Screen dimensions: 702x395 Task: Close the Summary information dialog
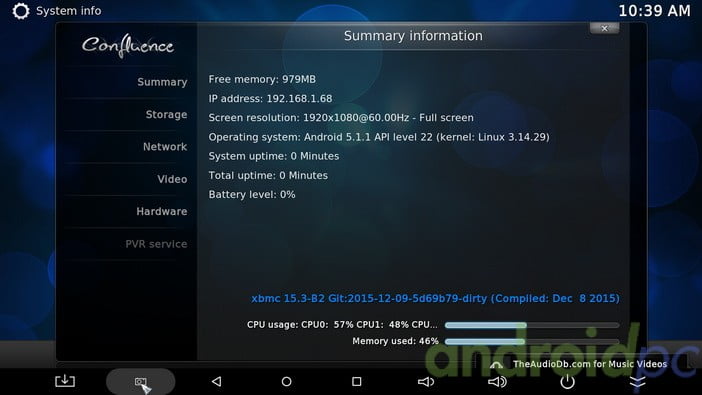pos(604,29)
